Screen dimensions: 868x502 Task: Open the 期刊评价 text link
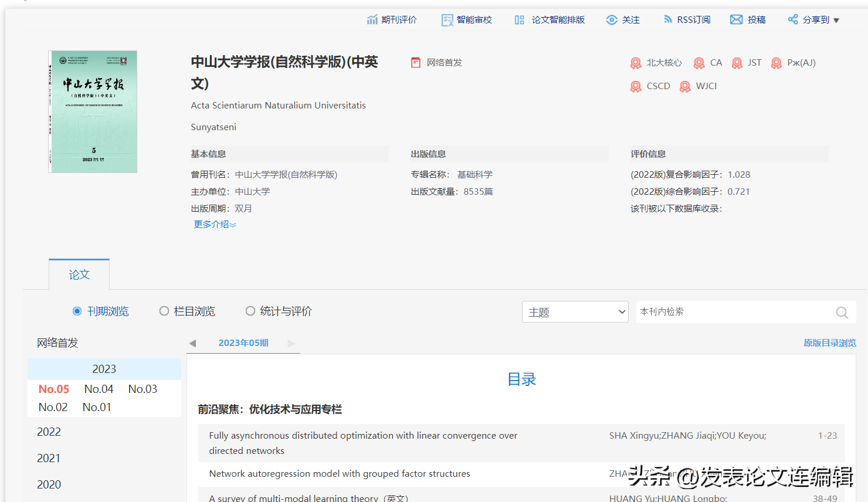tap(399, 20)
